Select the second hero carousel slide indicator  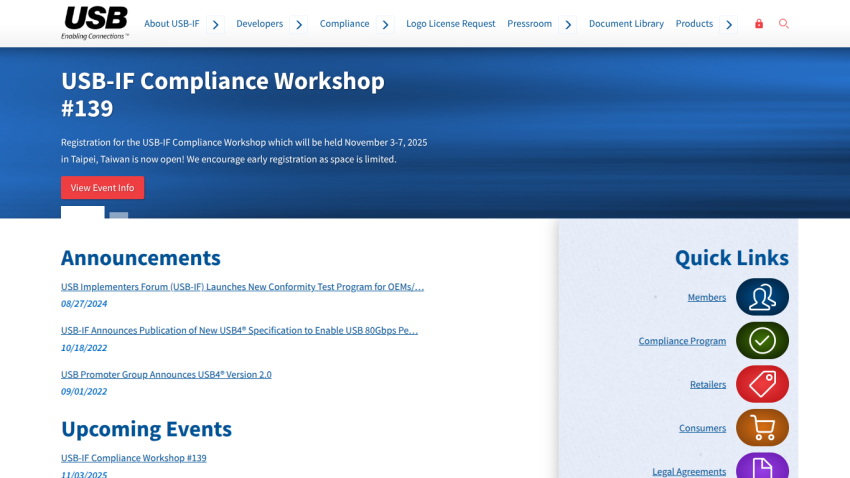119,215
